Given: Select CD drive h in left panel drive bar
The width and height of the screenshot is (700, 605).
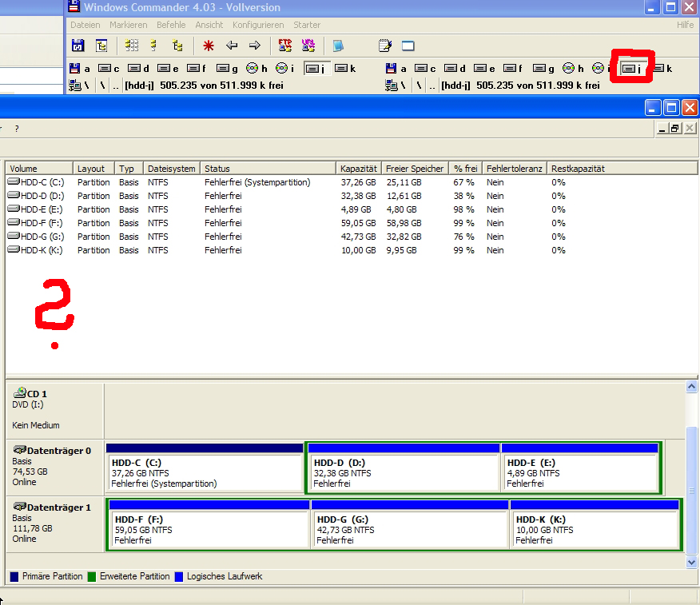Looking at the screenshot, I should [257, 69].
